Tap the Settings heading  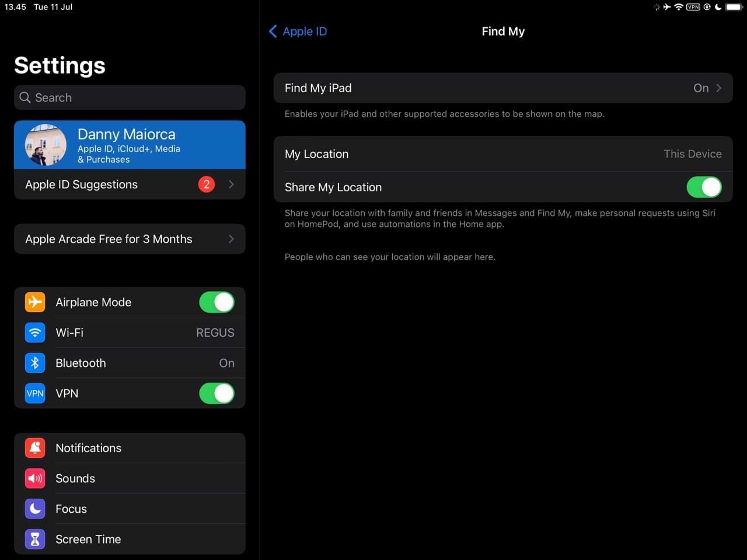(60, 65)
